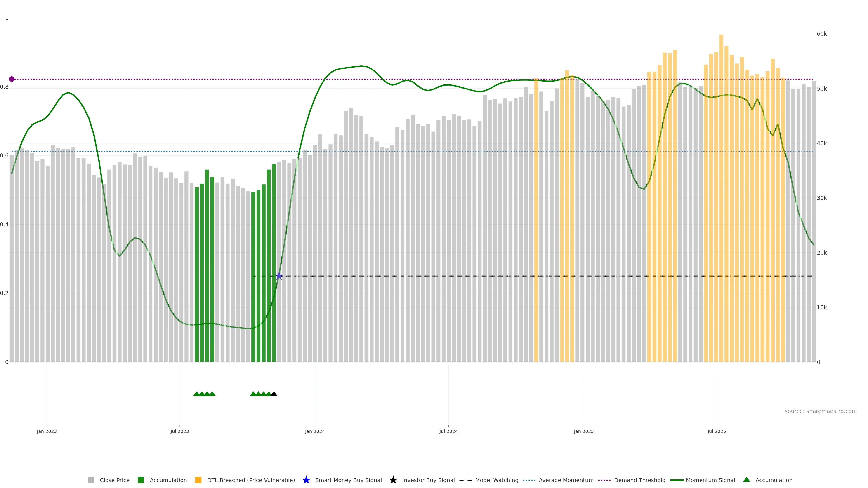Click the blue Smart Money star marker on chart

[279, 276]
